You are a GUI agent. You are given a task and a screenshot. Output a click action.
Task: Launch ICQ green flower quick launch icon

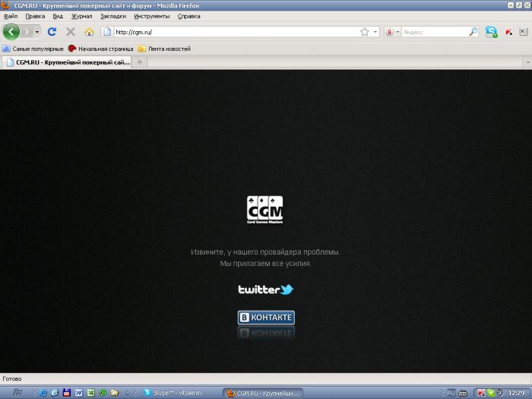tap(103, 393)
